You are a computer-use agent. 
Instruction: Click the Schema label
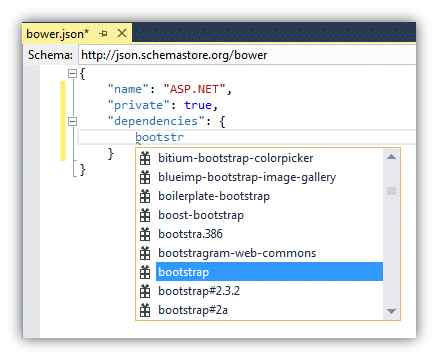(x=50, y=55)
